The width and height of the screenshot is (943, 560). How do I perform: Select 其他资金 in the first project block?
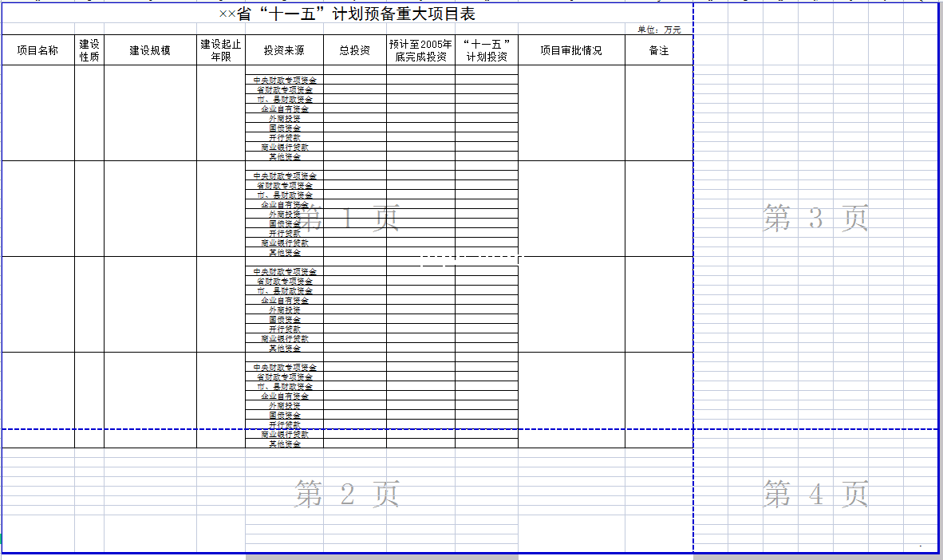point(285,156)
